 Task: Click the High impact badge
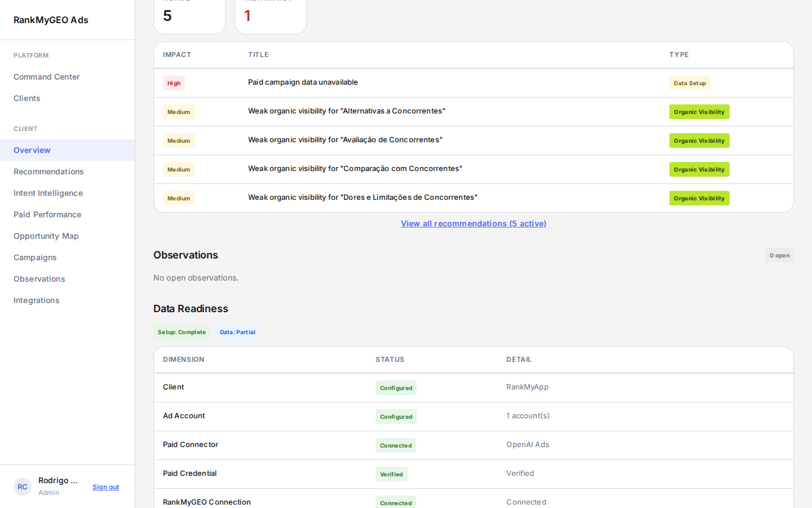tap(174, 83)
